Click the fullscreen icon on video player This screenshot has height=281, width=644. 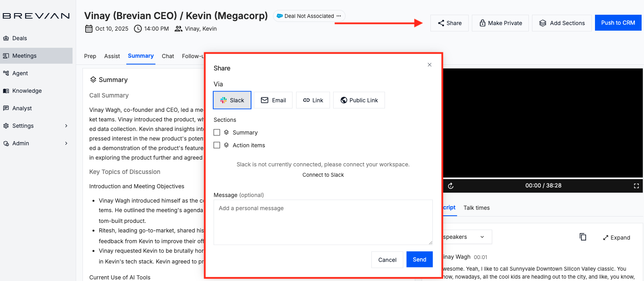[636, 186]
